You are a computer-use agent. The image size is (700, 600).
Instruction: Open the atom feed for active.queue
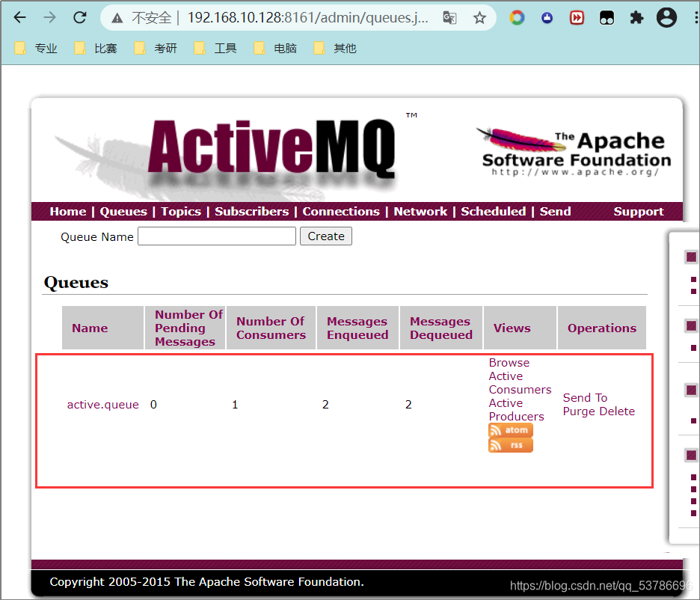click(511, 430)
